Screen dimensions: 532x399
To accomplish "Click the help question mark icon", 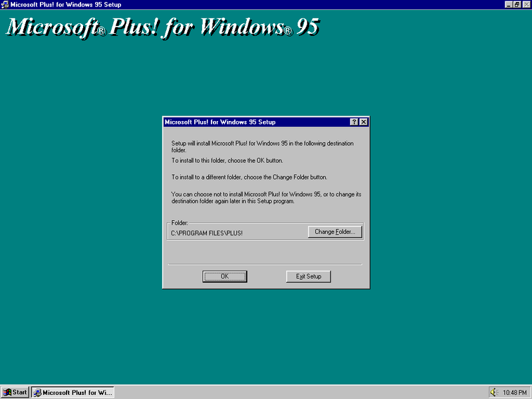I will (354, 122).
